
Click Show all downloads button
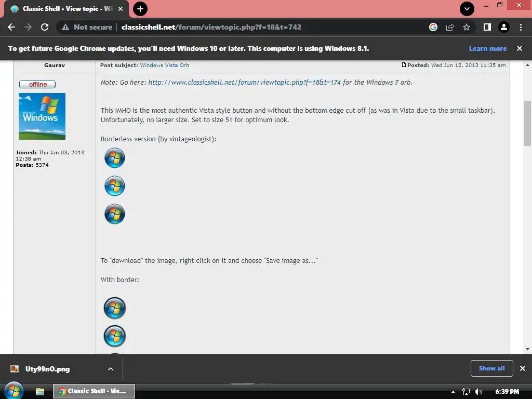(x=491, y=368)
